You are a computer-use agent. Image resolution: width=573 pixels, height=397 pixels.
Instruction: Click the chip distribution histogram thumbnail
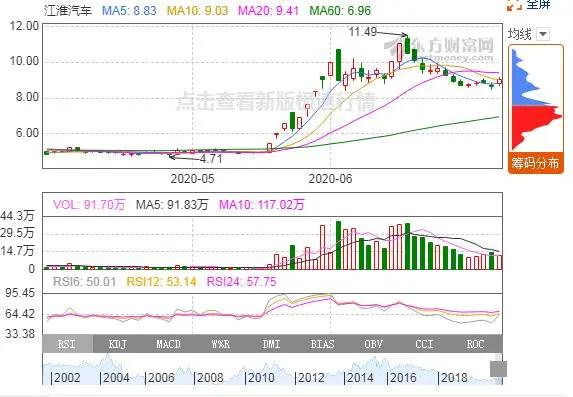tap(535, 99)
